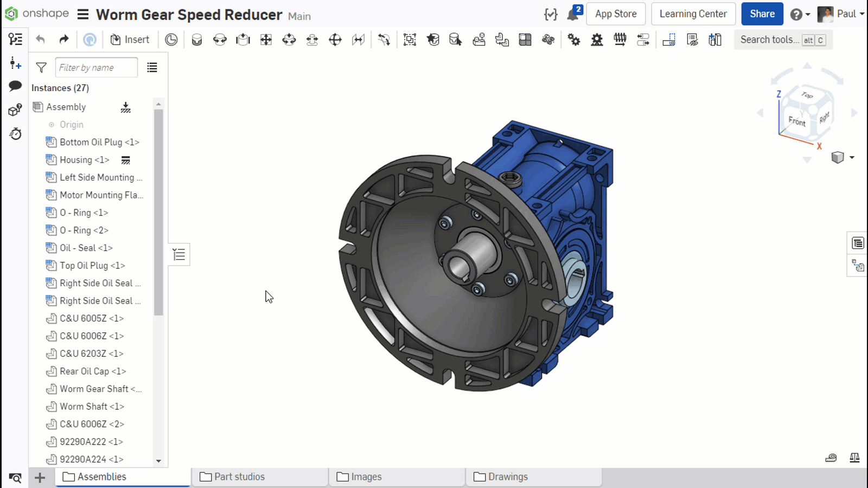
Task: Toggle the instance list panel icon
Action: pyautogui.click(x=15, y=40)
